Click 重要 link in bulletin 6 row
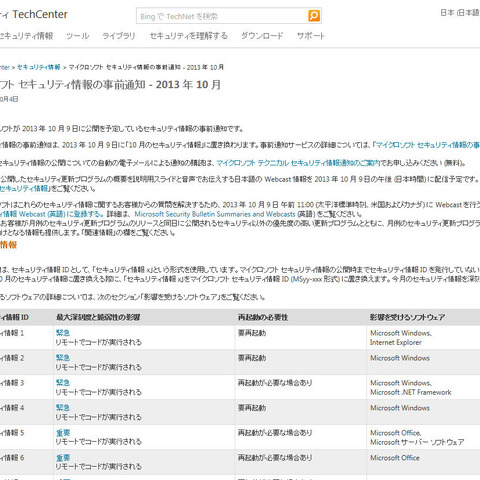Image resolution: width=480 pixels, height=480 pixels. pos(63,458)
